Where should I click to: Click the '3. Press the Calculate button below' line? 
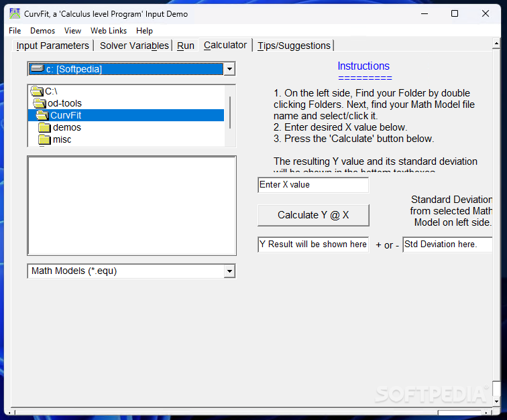pos(353,139)
